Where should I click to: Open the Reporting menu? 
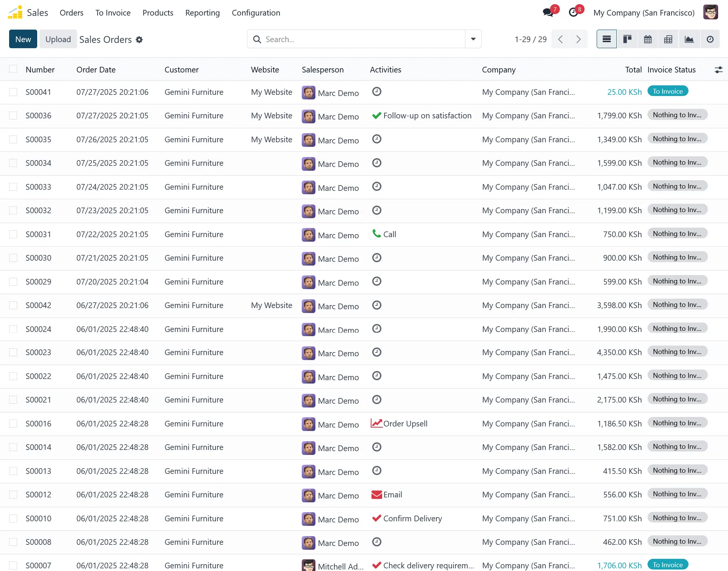pos(202,13)
